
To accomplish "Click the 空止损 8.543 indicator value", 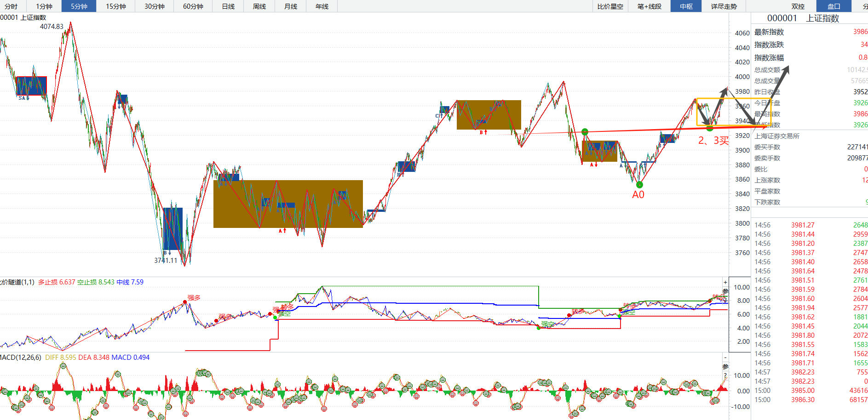I will (96, 282).
